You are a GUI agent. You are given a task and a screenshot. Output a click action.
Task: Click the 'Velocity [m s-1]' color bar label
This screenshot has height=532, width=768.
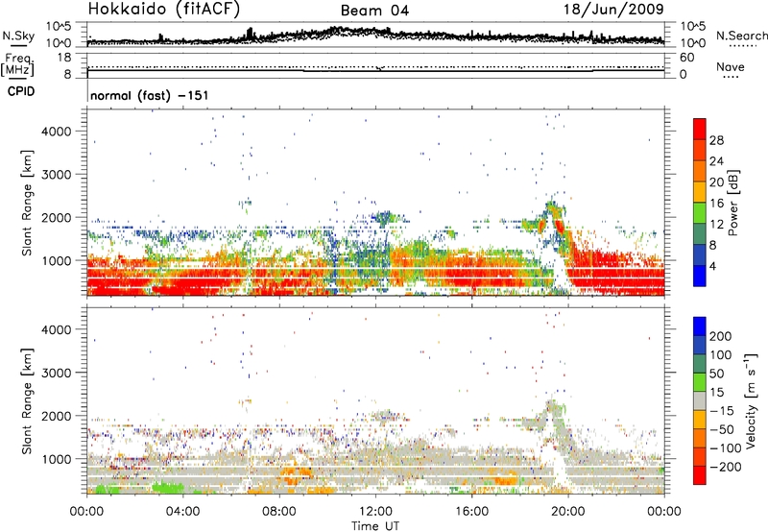(x=752, y=400)
